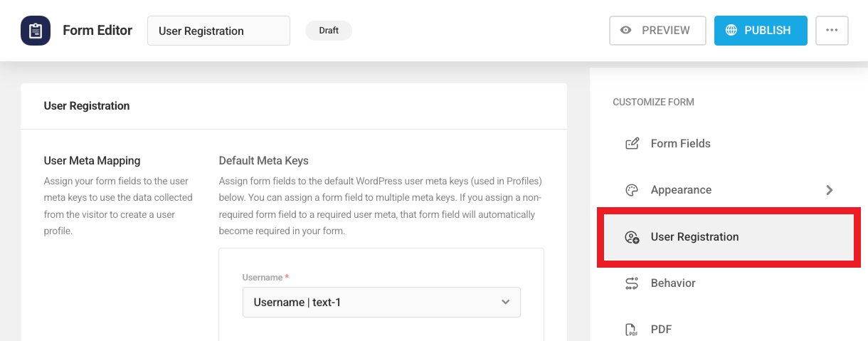Click the Draft status badge
Screen dimensions: 868x341
pyautogui.click(x=329, y=31)
